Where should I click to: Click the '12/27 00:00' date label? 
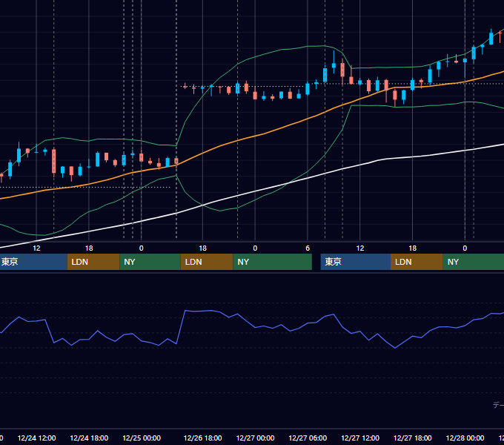(x=255, y=438)
